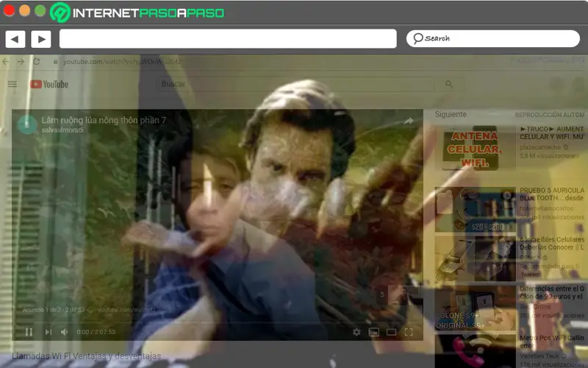
Task: Open the plazacamacho channel
Action: point(540,147)
